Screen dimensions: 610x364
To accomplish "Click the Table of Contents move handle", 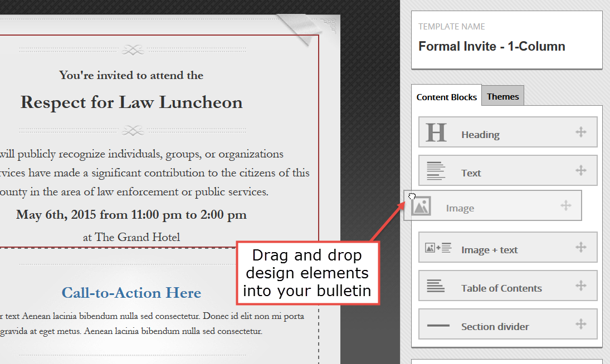I will (x=580, y=286).
